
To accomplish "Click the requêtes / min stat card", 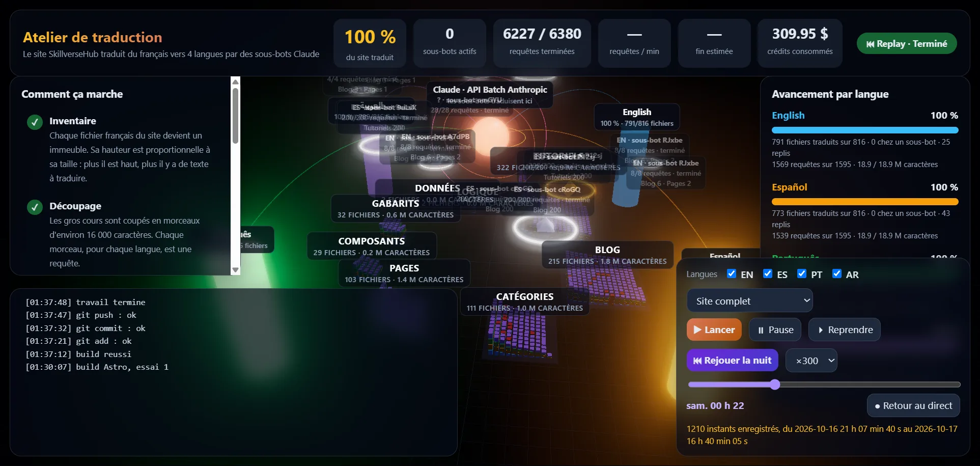I will click(x=634, y=43).
